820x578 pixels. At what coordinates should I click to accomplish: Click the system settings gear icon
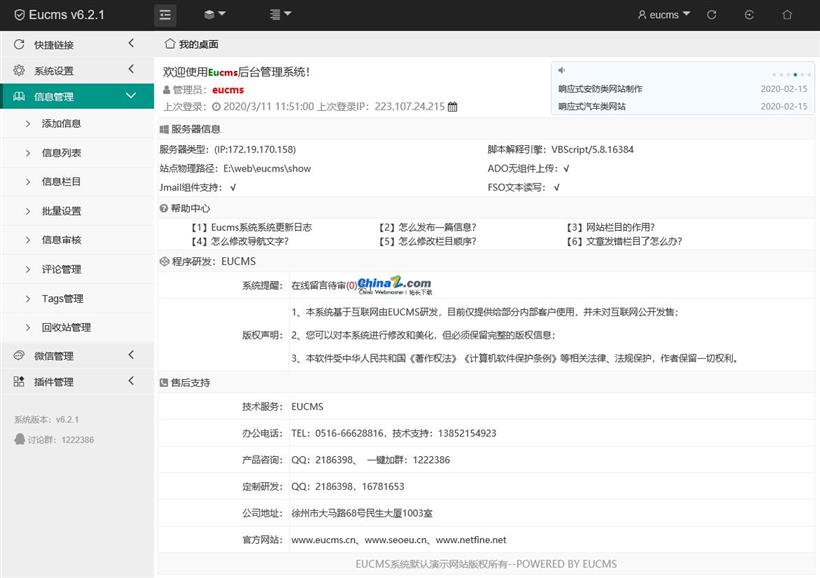pyautogui.click(x=19, y=70)
